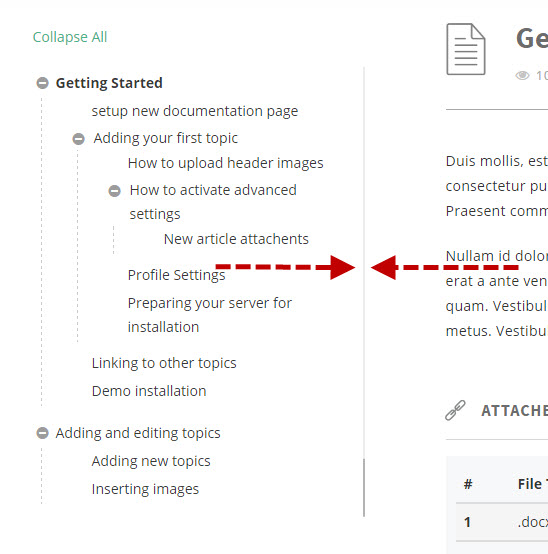The height and width of the screenshot is (554, 548).
Task: Open the Adding new topics article
Action: (151, 461)
